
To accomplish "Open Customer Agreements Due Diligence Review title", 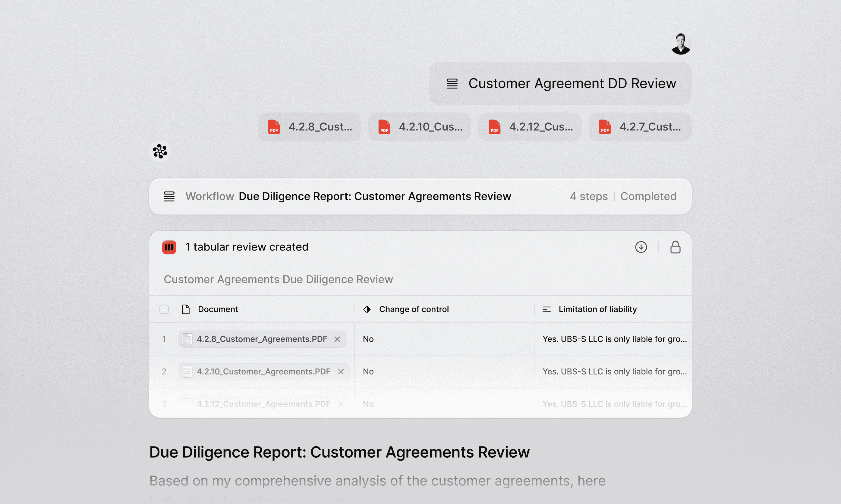I will [x=278, y=279].
